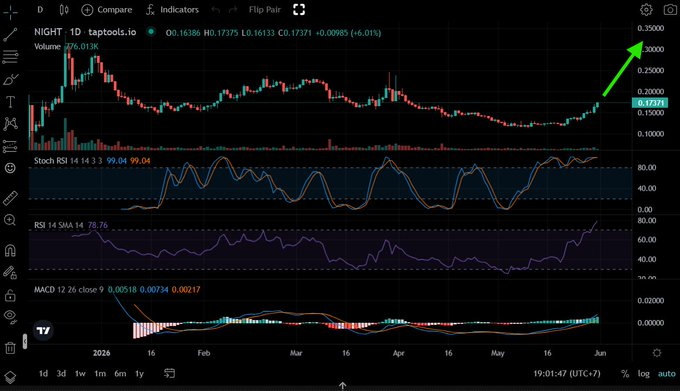Viewport: 680px width, 391px height.
Task: Click the Flip Pair button
Action: [265, 10]
